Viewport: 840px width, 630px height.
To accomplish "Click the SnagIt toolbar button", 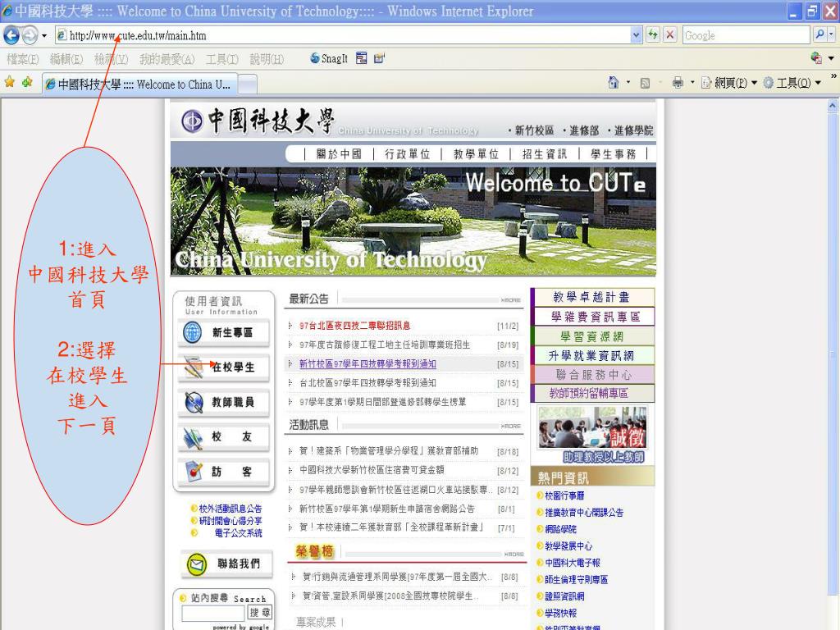I will [x=329, y=58].
